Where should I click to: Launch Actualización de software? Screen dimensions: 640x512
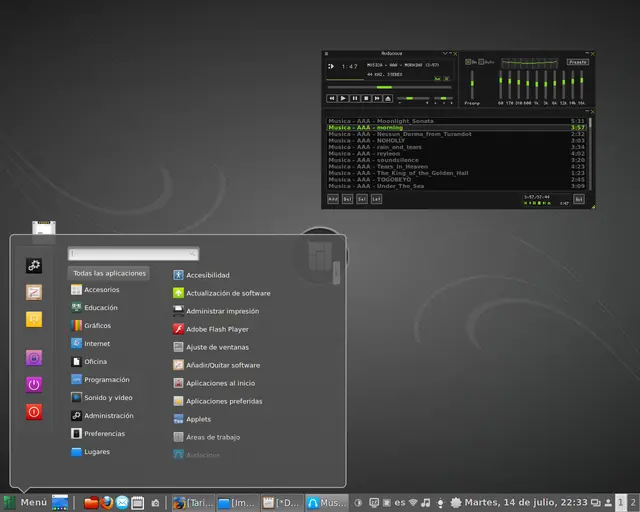222,293
